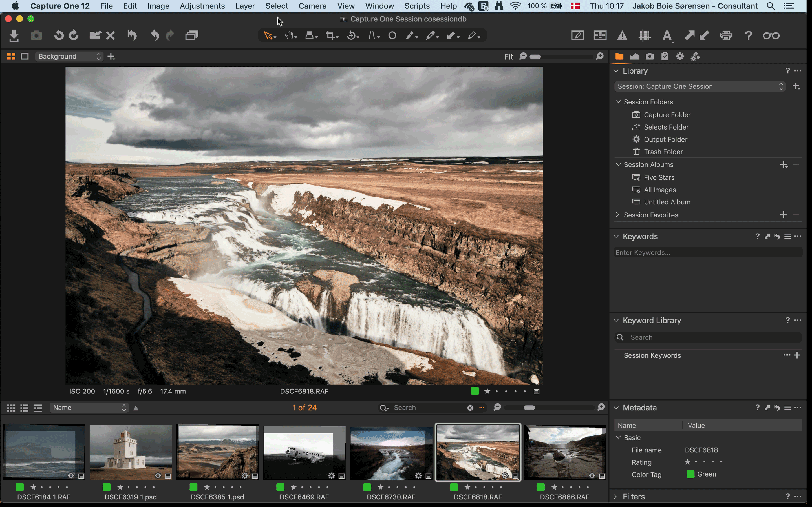812x507 pixels.
Task: Open the Capture Folder
Action: pyautogui.click(x=667, y=115)
